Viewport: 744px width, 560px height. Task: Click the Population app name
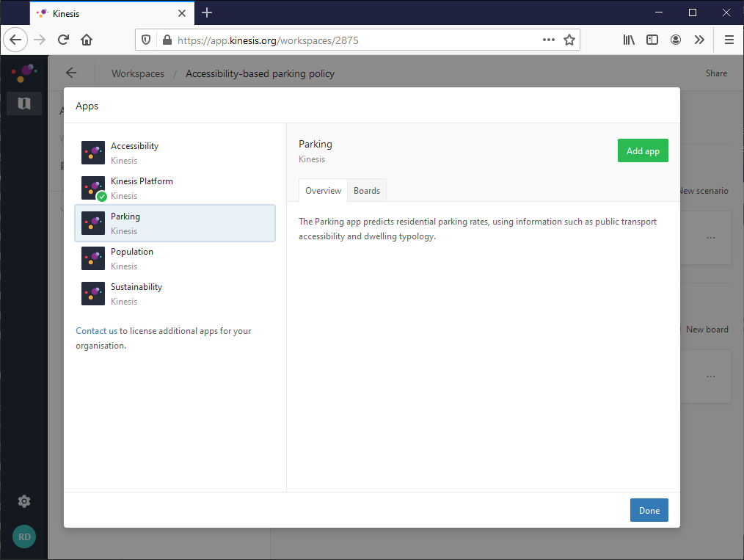[x=132, y=252]
